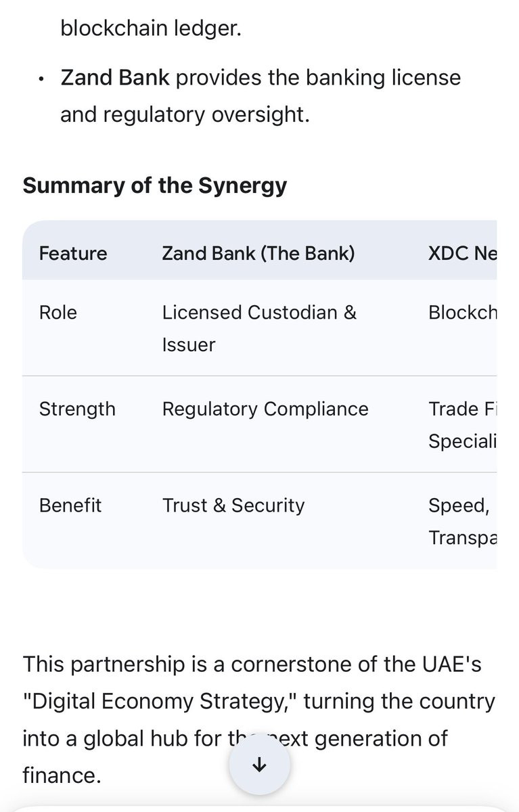Tap the scroll-down arrow button
519x812 pixels.
pyautogui.click(x=260, y=765)
